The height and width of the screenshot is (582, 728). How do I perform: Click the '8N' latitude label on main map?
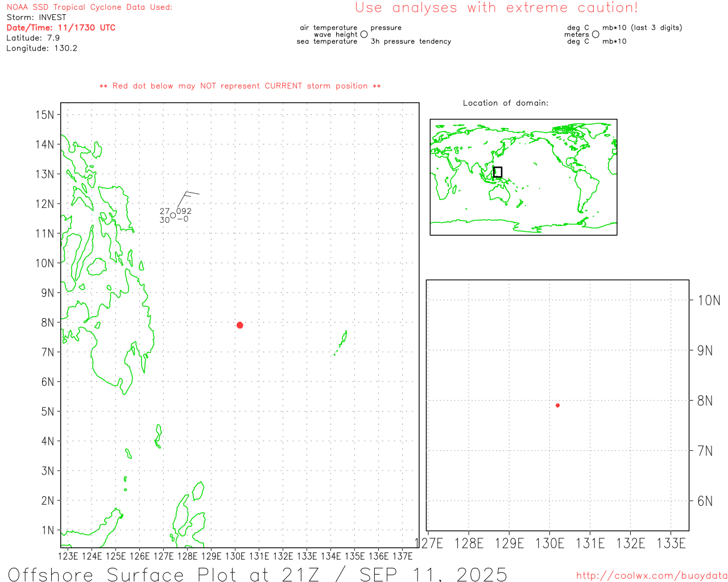tap(47, 323)
